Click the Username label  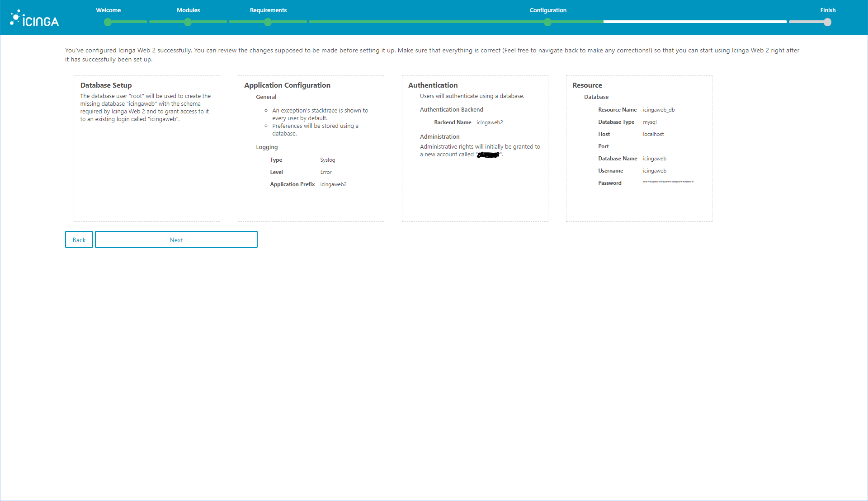pyautogui.click(x=610, y=171)
